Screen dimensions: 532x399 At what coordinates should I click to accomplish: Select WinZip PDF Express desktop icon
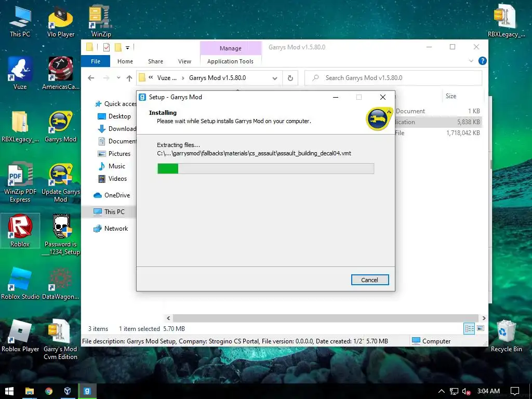pyautogui.click(x=20, y=182)
